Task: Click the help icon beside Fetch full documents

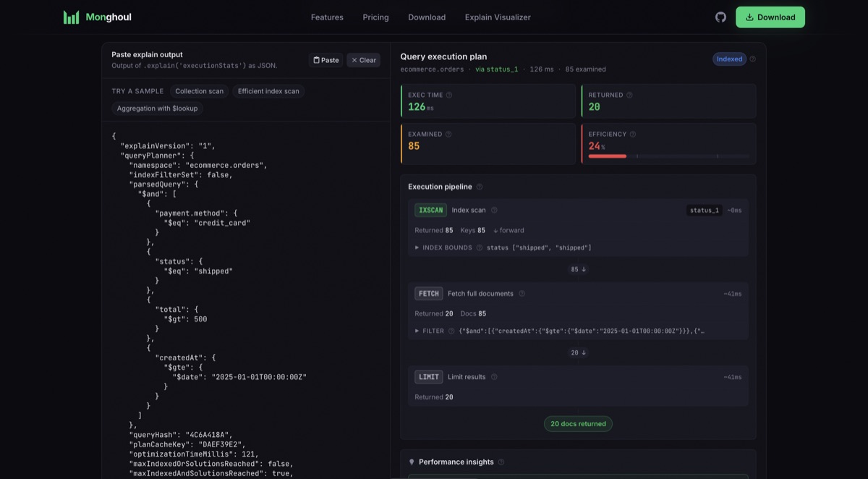Action: (522, 294)
